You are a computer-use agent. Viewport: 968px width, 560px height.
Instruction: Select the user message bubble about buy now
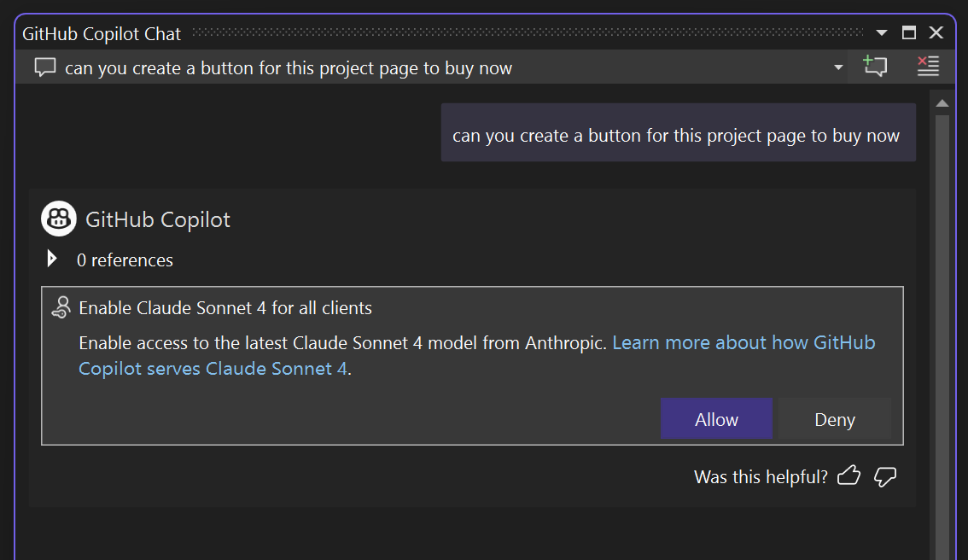pyautogui.click(x=677, y=133)
